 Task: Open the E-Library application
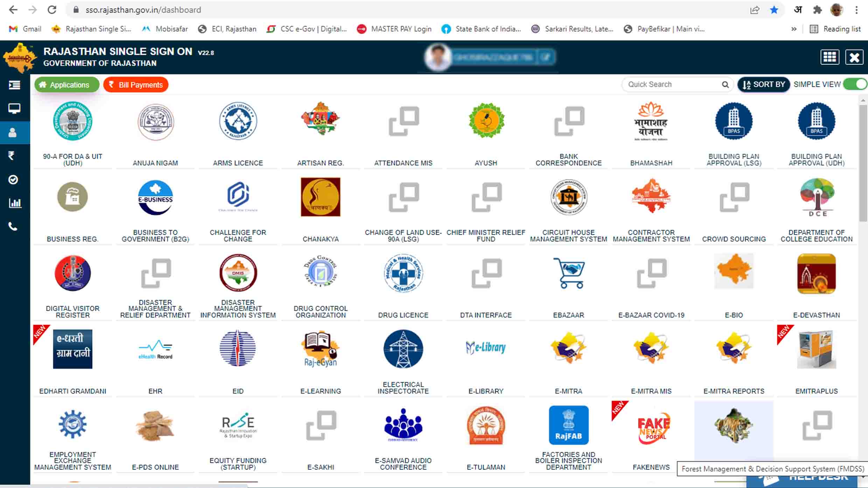click(486, 347)
